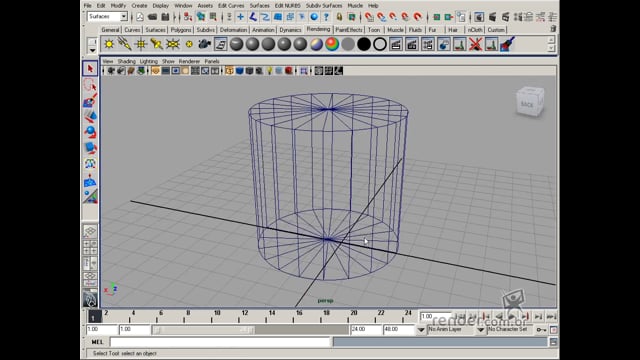Toggle select by component type icon
Image resolution: width=640 pixels, height=360 pixels.
pyautogui.click(x=213, y=17)
